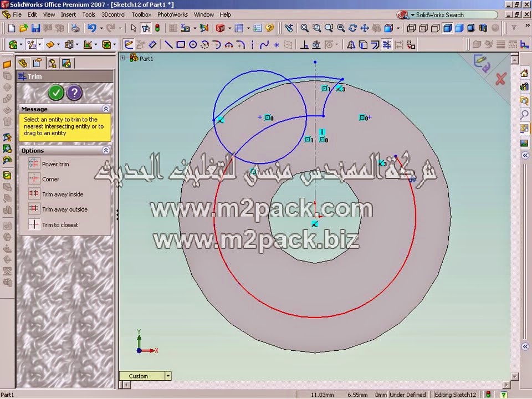Select the Sketch Fillet tool

240,44
